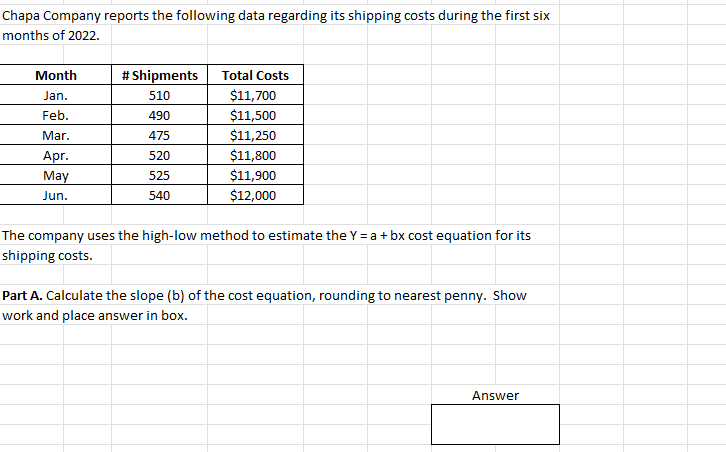Select the $11,250 cost cell
This screenshot has height=452, width=726.
tap(255, 135)
